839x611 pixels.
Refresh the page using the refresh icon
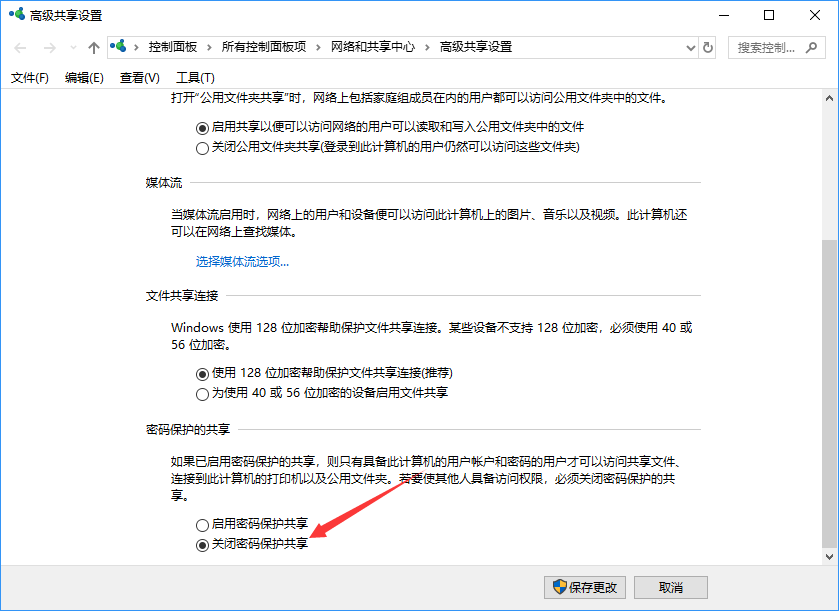click(x=708, y=48)
